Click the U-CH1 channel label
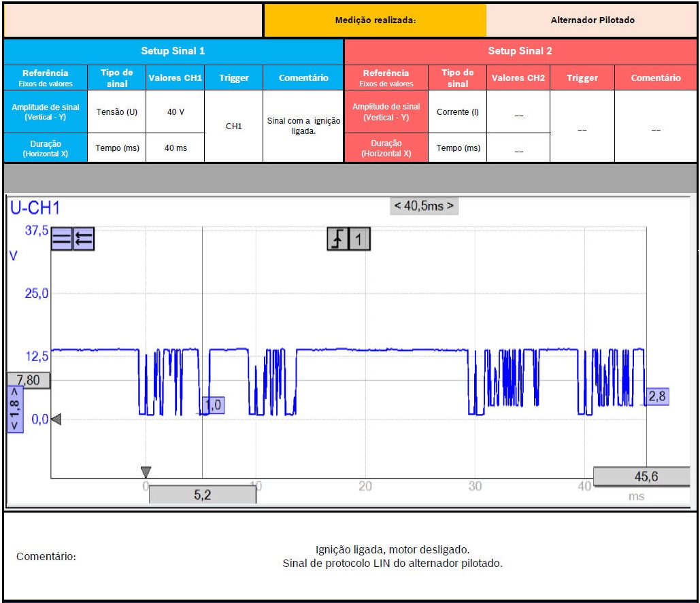This screenshot has width=700, height=603. tap(35, 208)
